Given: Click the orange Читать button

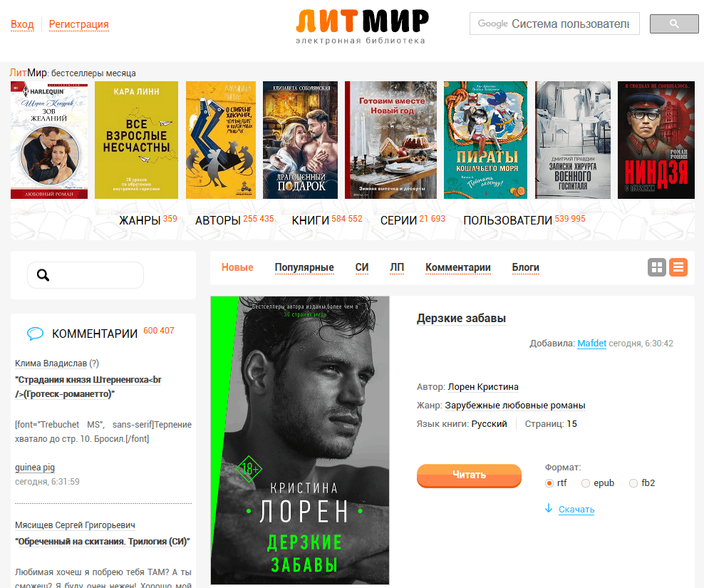Looking at the screenshot, I should [x=469, y=475].
